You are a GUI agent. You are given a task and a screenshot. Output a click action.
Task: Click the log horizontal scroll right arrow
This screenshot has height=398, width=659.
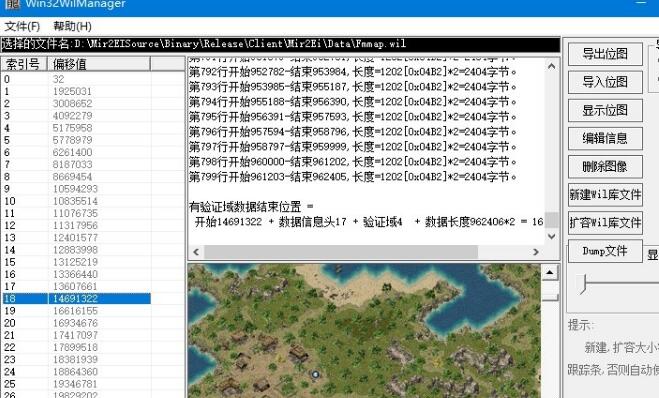(535, 252)
